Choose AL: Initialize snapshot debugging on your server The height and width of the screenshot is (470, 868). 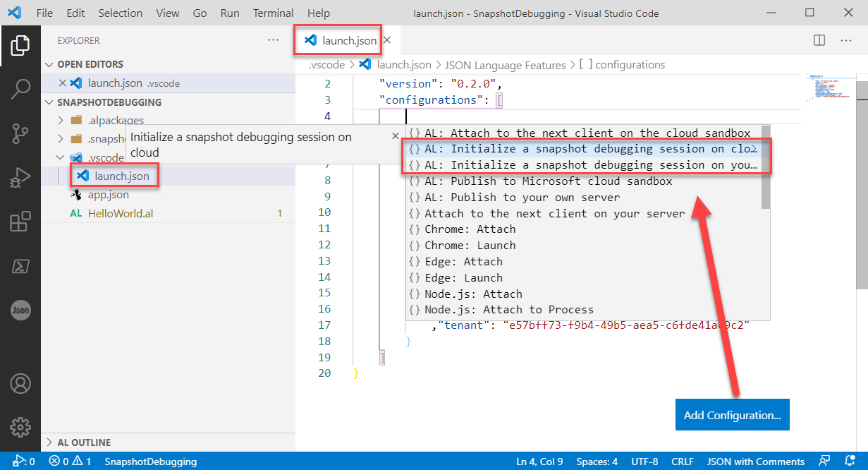(x=583, y=165)
